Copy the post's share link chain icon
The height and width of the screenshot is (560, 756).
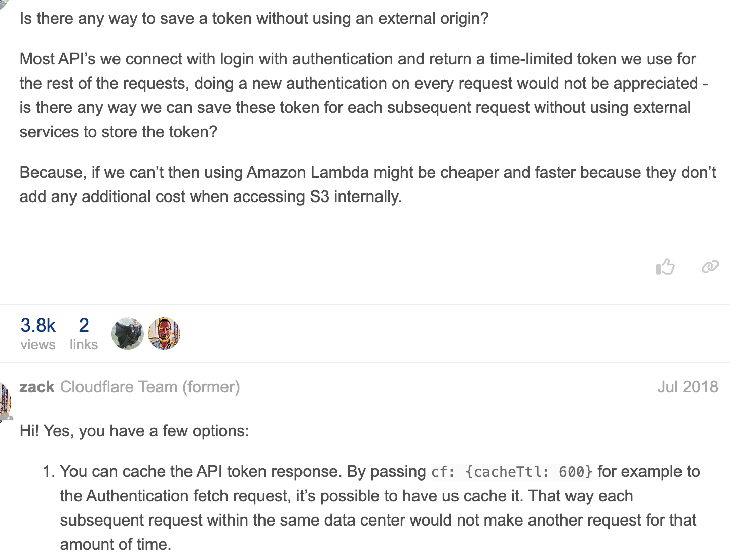click(x=710, y=266)
